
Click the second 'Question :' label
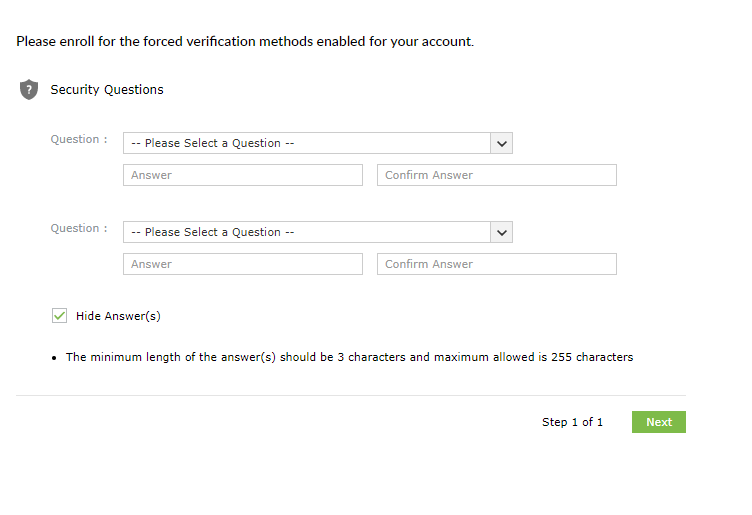[x=79, y=228]
